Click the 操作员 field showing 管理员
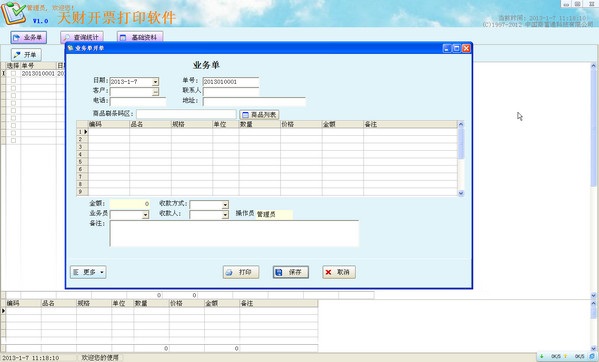The height and width of the screenshot is (362, 599). [x=274, y=214]
